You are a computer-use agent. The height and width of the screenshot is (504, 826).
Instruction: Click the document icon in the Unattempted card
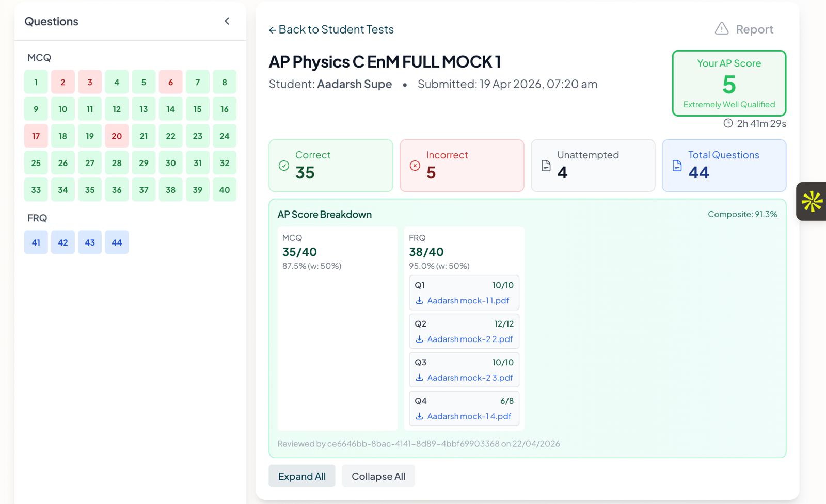(x=545, y=165)
